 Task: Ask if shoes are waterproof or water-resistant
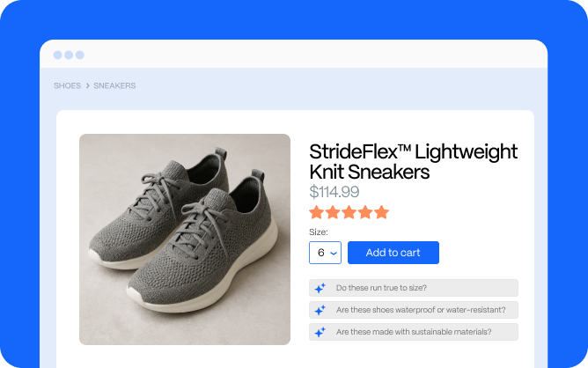(414, 310)
